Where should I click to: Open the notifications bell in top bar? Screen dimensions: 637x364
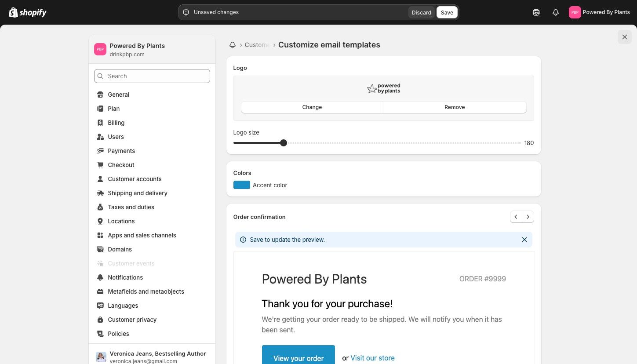coord(555,12)
